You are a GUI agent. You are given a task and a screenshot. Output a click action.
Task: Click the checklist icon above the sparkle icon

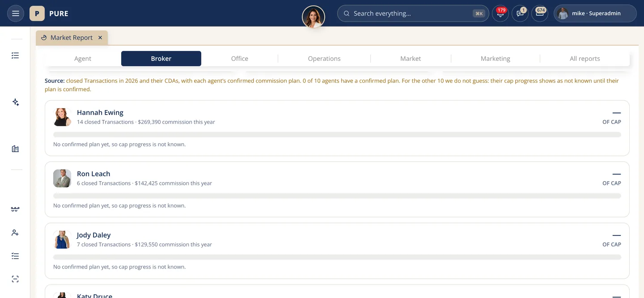point(15,55)
